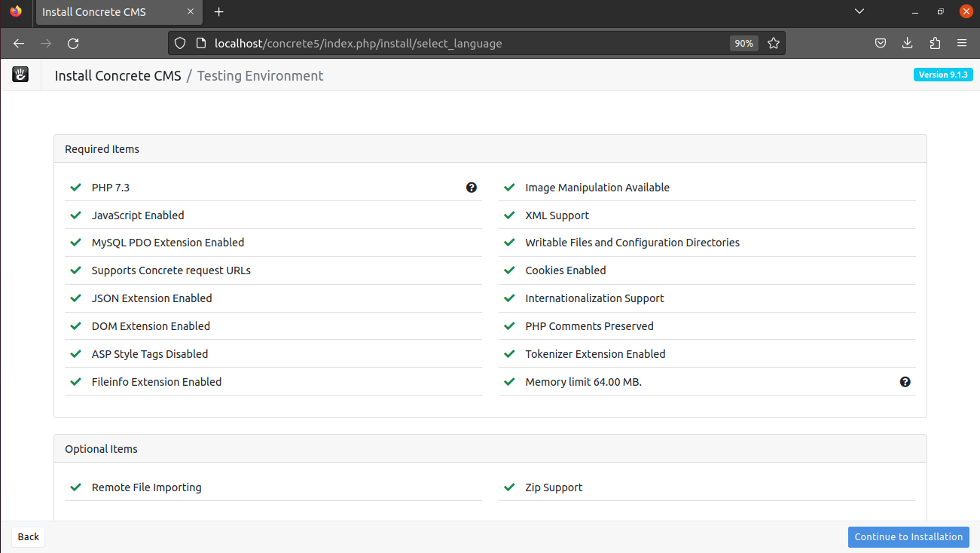This screenshot has height=553, width=980.
Task: Open the PHP 7.3 help question icon
Action: pyautogui.click(x=472, y=188)
